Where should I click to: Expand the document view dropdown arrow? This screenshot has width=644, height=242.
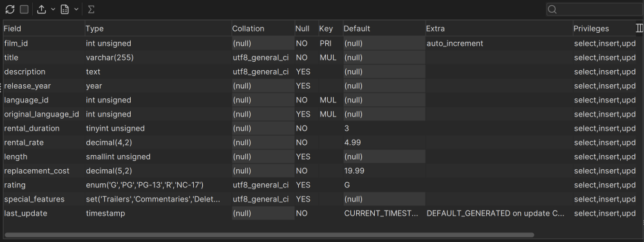(x=76, y=10)
